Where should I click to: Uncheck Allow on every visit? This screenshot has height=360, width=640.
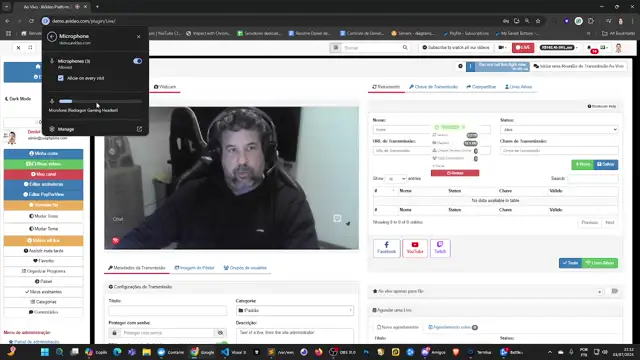click(61, 78)
